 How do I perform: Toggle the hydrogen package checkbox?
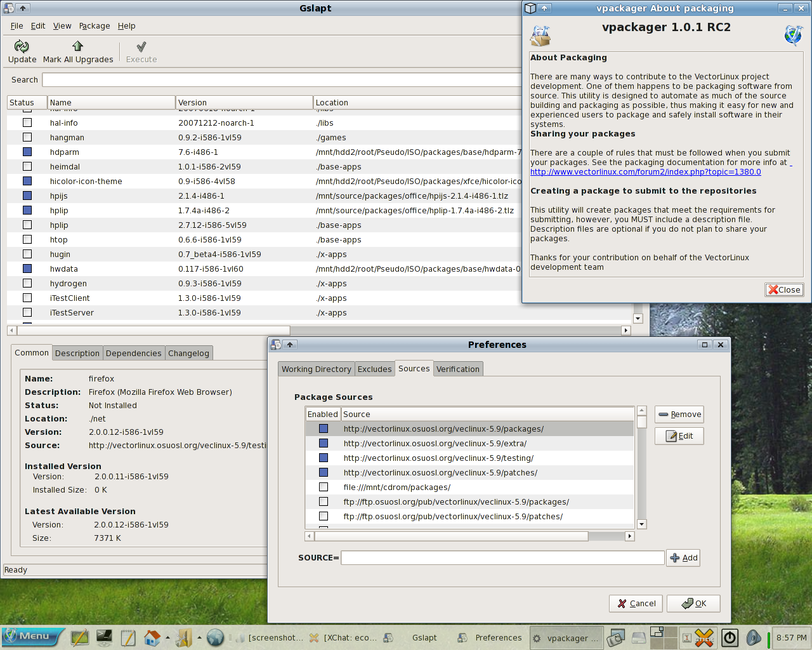tap(27, 283)
